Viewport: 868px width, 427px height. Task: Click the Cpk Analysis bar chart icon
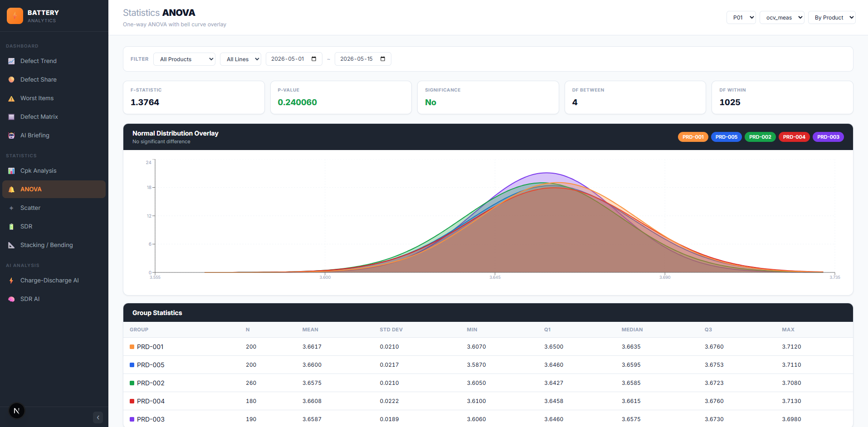coord(11,171)
